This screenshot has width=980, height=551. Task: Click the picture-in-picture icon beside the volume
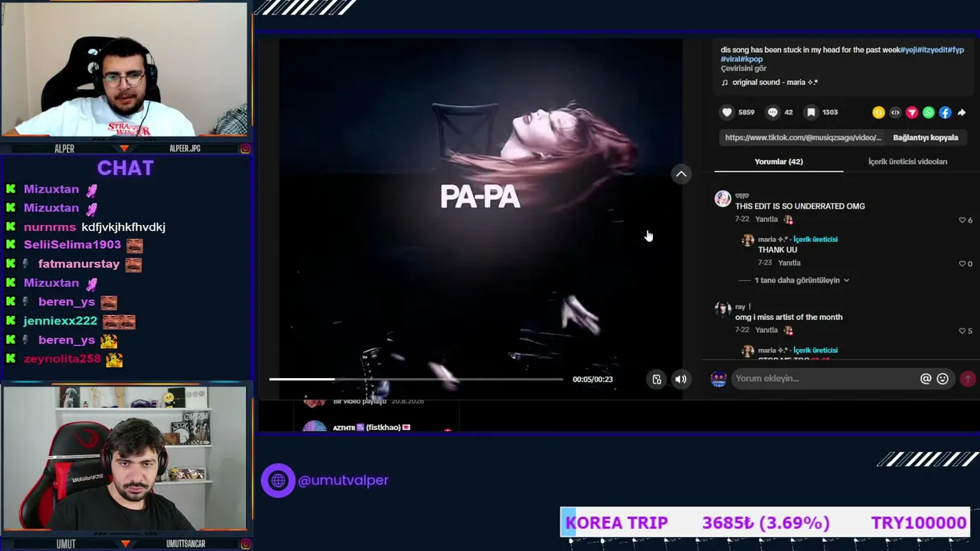tap(657, 379)
